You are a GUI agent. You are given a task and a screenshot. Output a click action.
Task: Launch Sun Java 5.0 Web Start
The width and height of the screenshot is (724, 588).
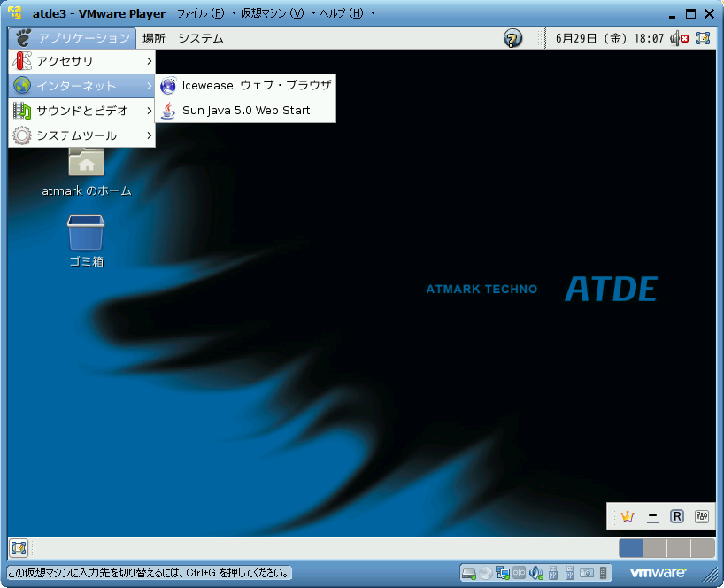(245, 111)
